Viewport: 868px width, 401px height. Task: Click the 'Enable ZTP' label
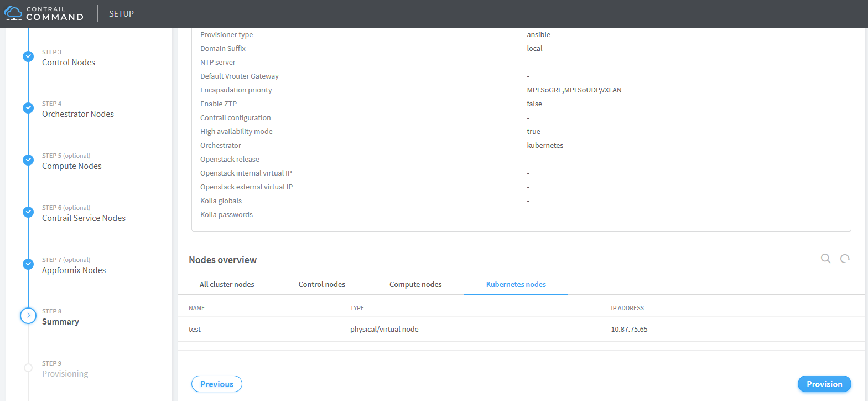point(219,104)
